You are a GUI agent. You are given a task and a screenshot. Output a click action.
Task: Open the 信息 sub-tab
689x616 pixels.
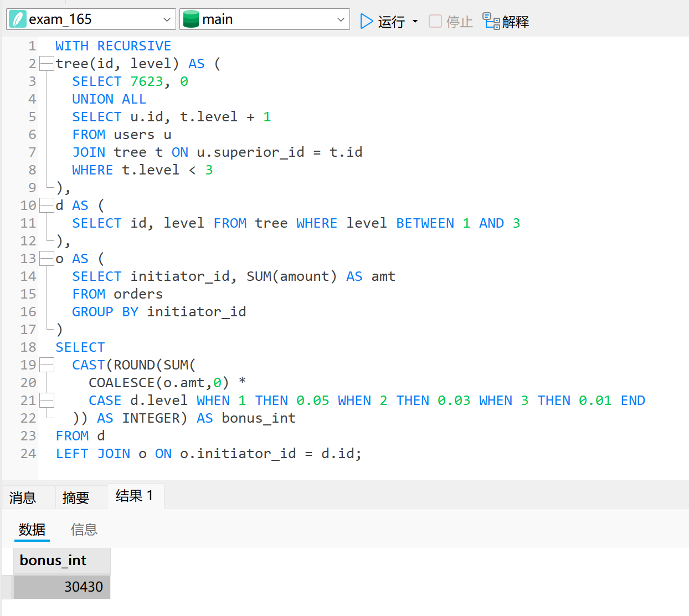[84, 530]
